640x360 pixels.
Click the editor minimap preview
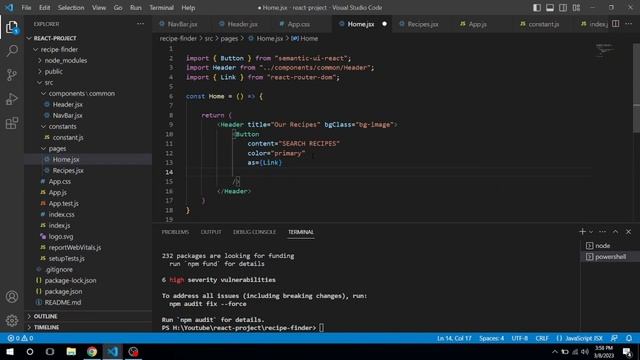pos(605,50)
